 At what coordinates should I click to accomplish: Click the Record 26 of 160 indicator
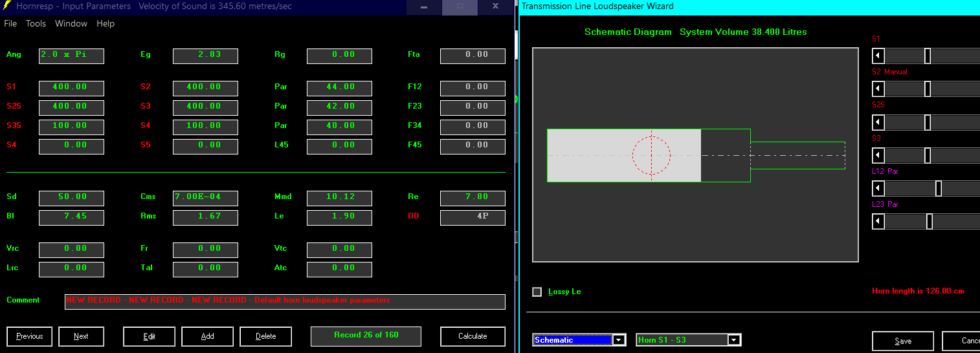click(x=366, y=336)
